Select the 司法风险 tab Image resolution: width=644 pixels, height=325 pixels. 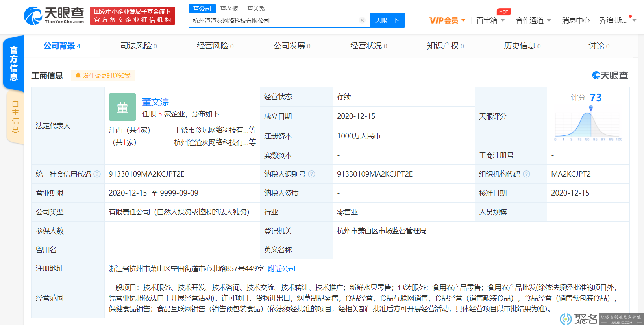[139, 46]
